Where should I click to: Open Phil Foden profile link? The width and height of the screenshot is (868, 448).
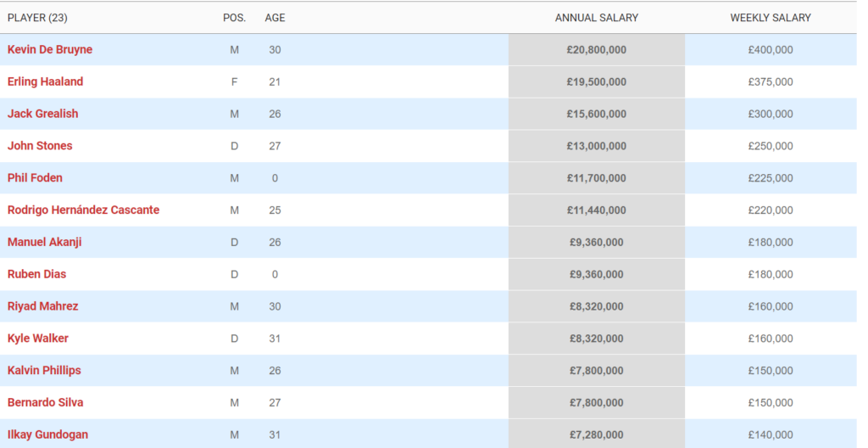pos(35,178)
